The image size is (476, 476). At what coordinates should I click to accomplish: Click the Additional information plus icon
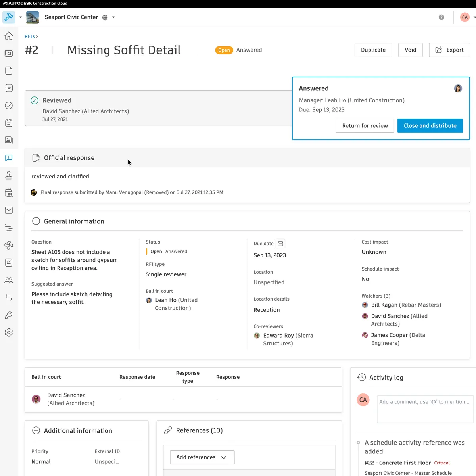pyautogui.click(x=36, y=431)
